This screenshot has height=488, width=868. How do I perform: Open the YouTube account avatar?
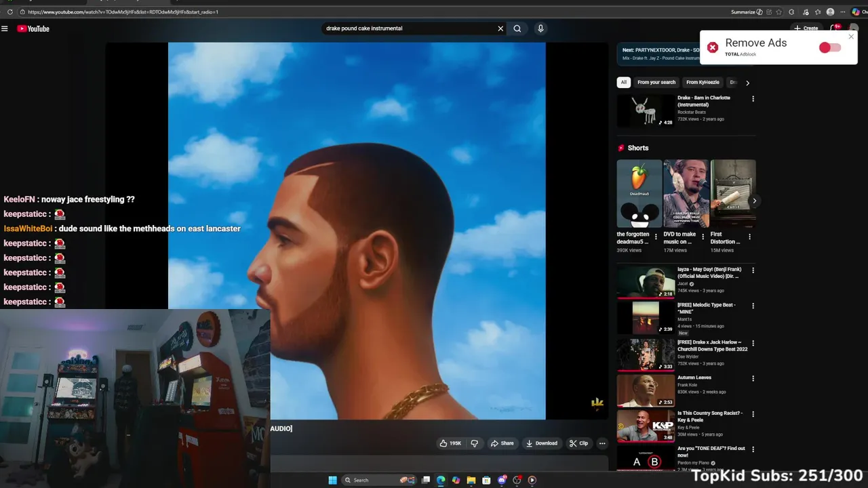click(x=854, y=28)
